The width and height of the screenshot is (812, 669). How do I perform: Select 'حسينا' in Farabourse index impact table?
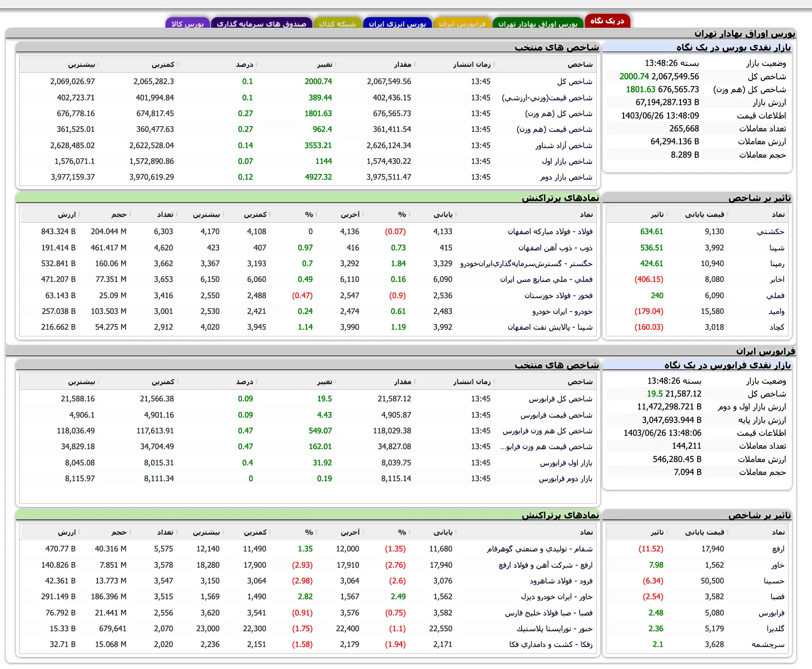[774, 581]
